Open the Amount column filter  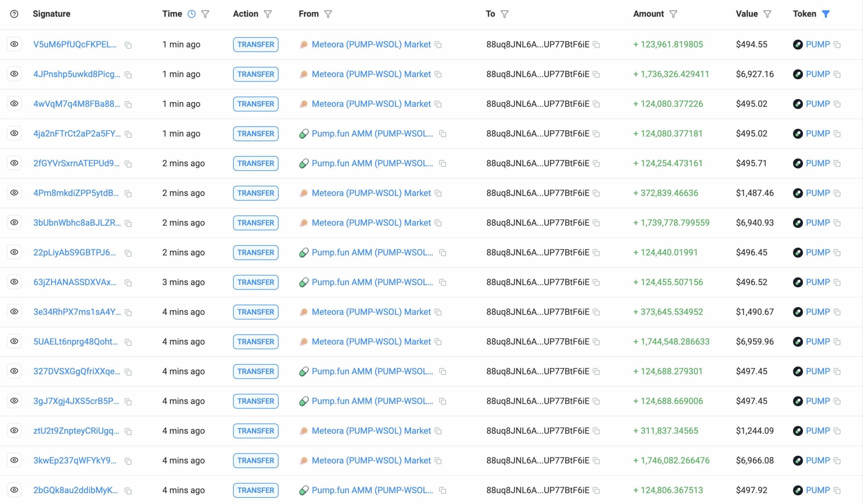673,14
